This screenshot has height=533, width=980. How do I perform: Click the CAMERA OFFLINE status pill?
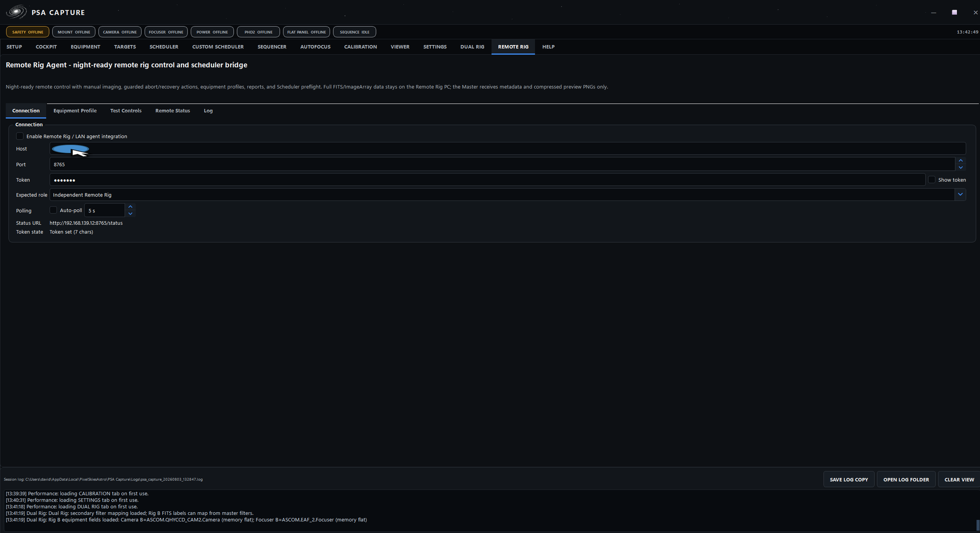click(x=120, y=32)
